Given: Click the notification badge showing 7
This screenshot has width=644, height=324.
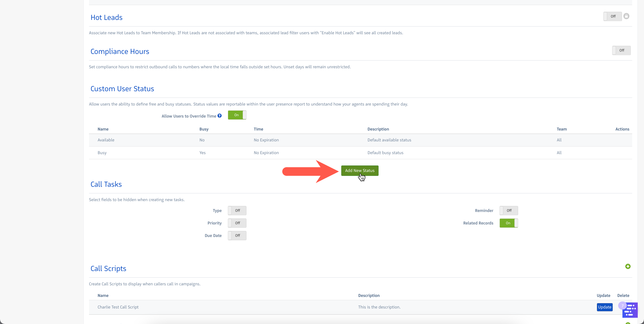Looking at the screenshot, I should click(x=622, y=305).
